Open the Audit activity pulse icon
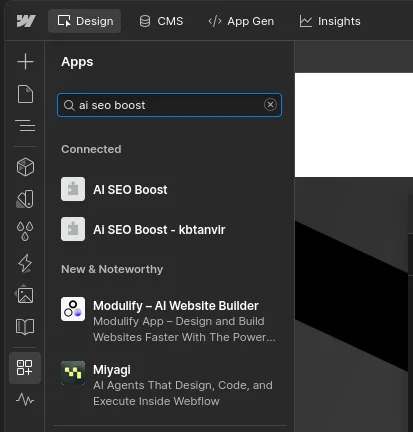The height and width of the screenshot is (432, 413). [x=25, y=399]
